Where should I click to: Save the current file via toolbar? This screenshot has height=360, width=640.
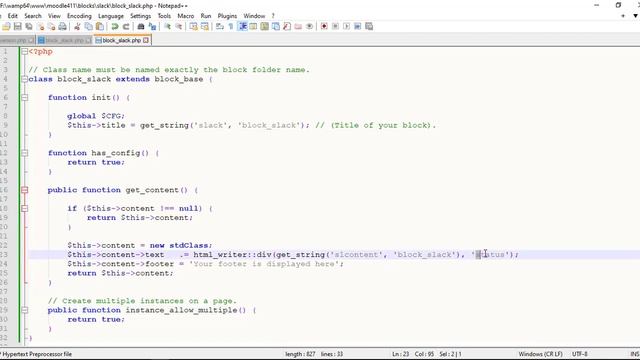[x=18, y=27]
